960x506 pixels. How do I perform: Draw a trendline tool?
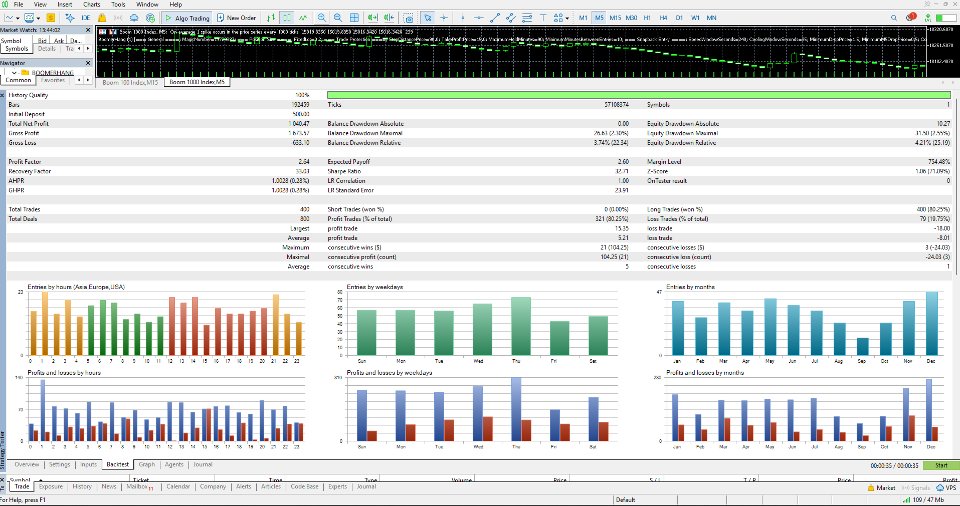[495, 18]
